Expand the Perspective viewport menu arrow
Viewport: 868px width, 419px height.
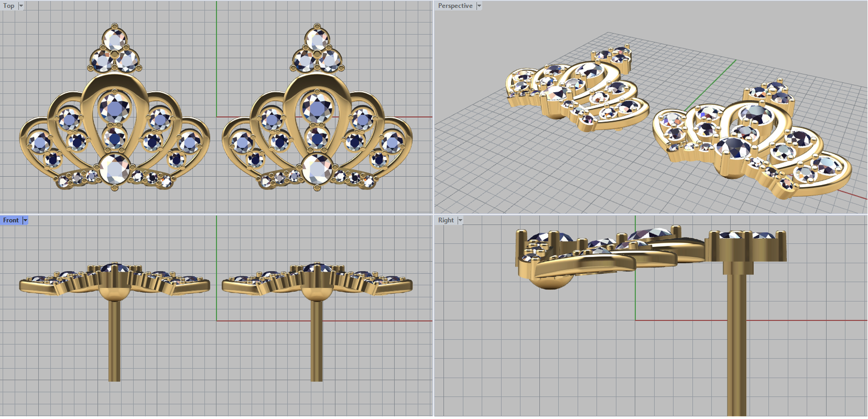[478, 6]
